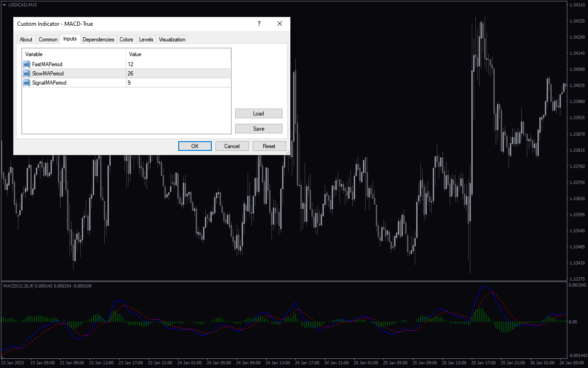The height and width of the screenshot is (368, 588).
Task: Click the -0.001442 MACD scale label
Action: coord(578,356)
